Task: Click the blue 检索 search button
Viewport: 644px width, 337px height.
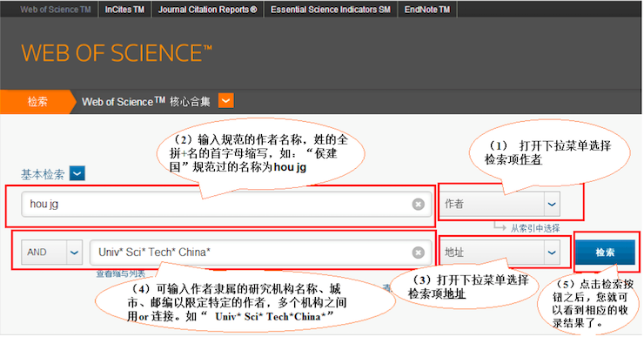Action: (x=605, y=253)
